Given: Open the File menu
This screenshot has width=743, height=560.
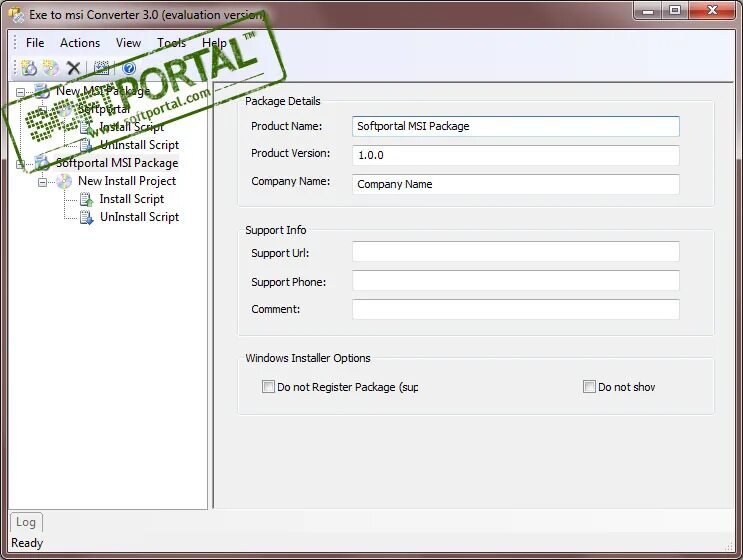Looking at the screenshot, I should pos(35,43).
